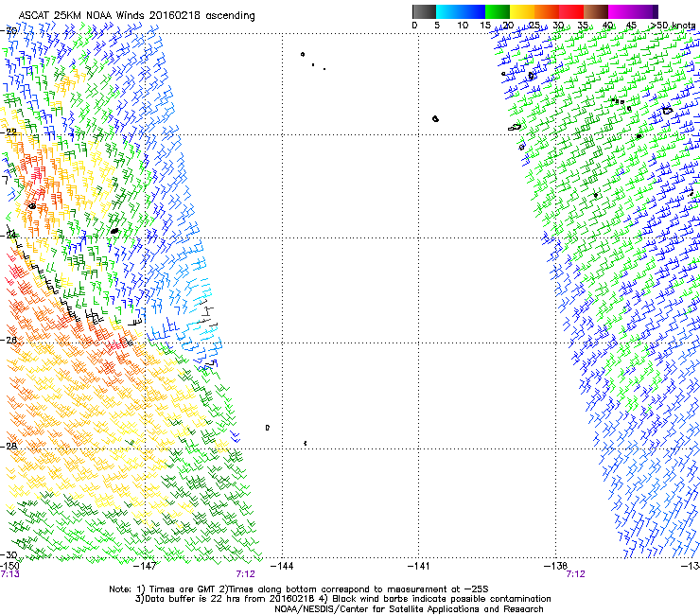
Task: Click the cyan-to-blue 5–15 knots legend segment
Action: 461,11
